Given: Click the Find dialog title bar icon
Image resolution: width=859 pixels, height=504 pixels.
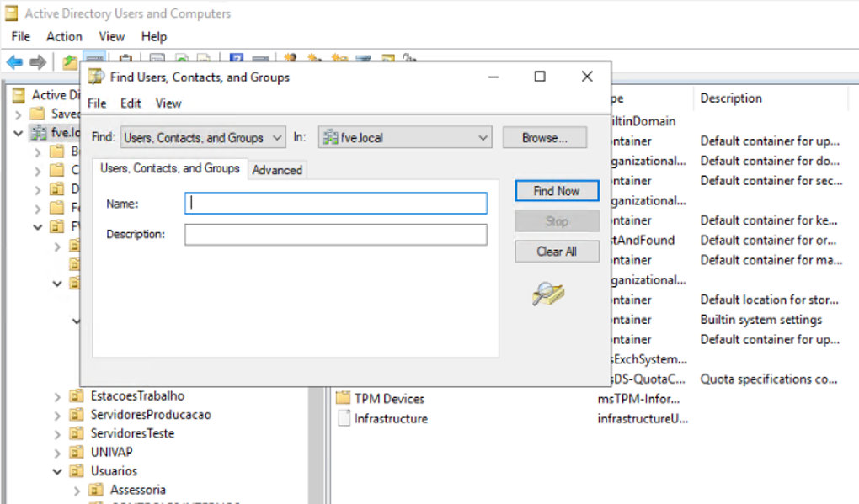Looking at the screenshot, I should (x=96, y=77).
